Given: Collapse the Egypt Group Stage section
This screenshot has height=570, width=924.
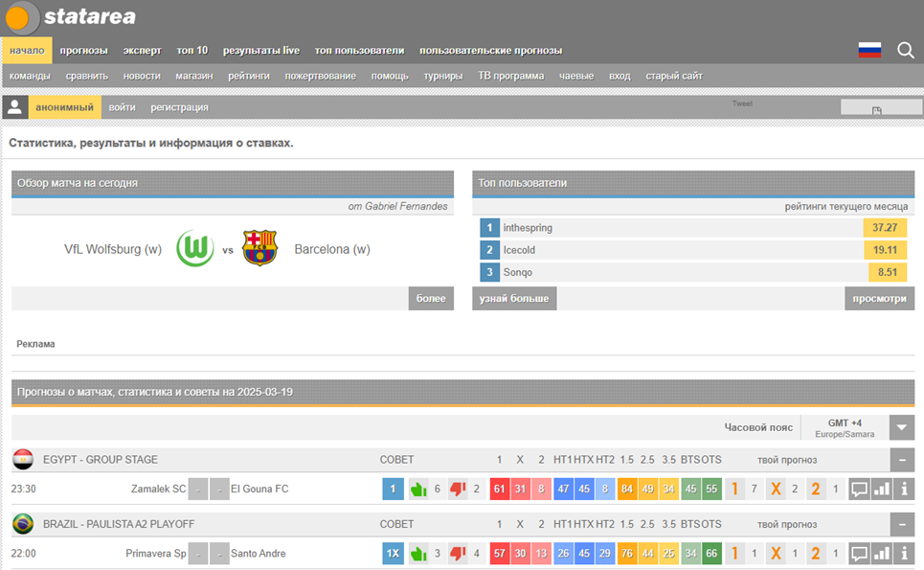Looking at the screenshot, I should pyautogui.click(x=901, y=460).
